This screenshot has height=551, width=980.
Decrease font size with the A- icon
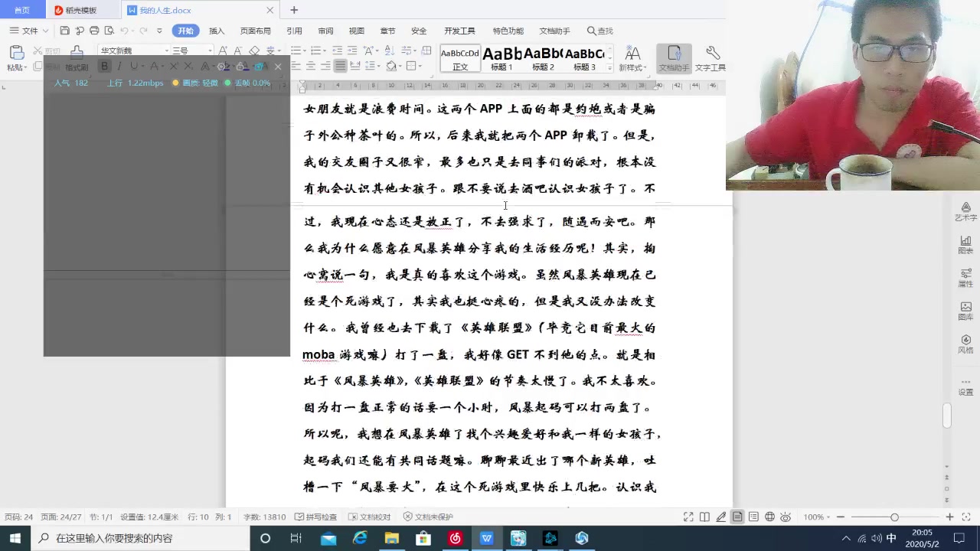240,51
